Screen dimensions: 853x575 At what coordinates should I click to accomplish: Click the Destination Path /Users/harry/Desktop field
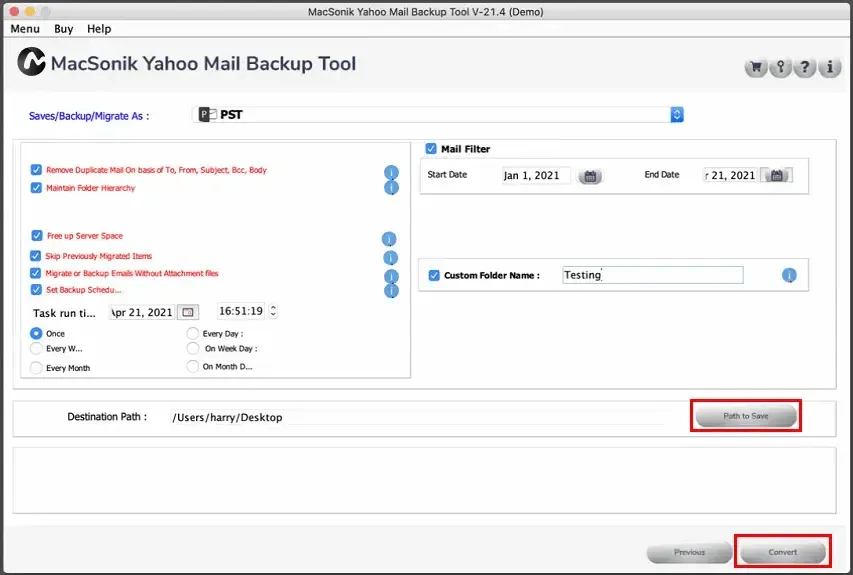417,417
